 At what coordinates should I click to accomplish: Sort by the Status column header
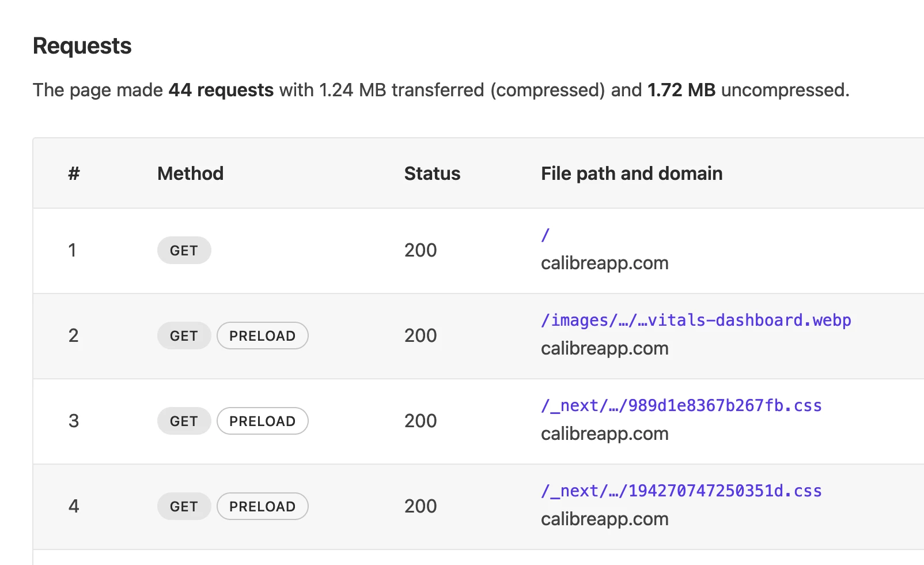(x=432, y=174)
